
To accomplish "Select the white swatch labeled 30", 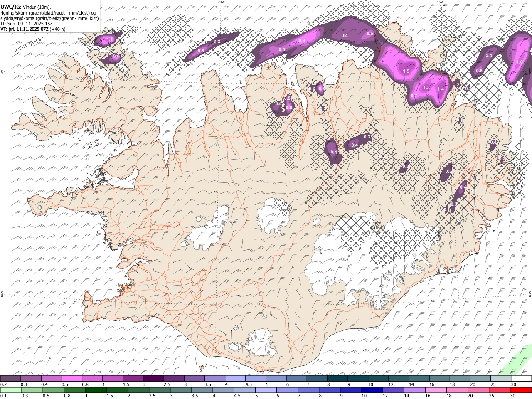I will click(x=521, y=379).
